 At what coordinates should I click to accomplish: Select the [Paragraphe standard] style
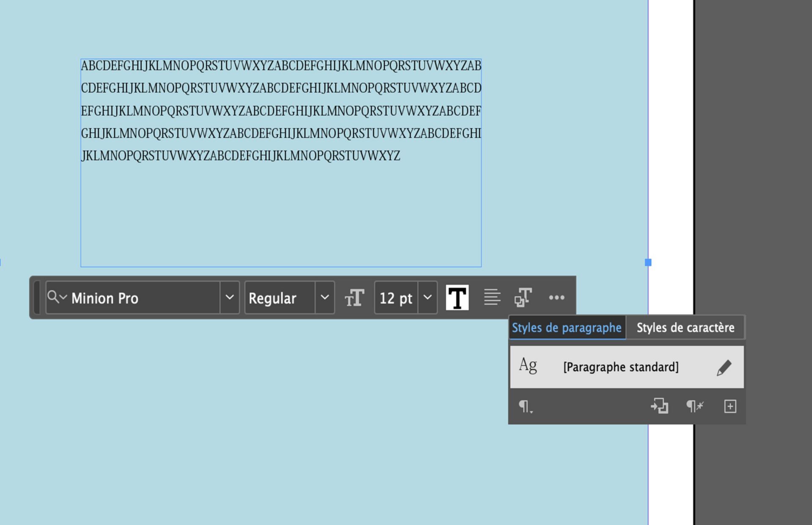620,367
